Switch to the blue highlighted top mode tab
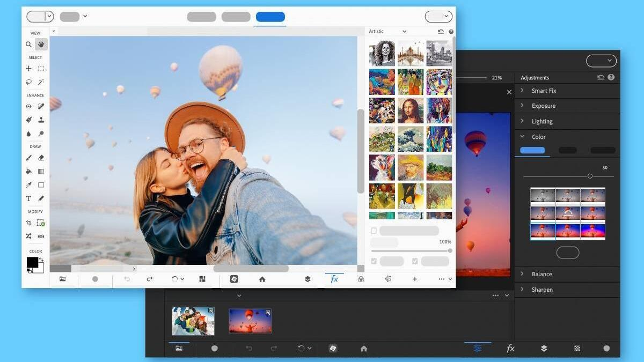644x362 pixels. coord(270,17)
